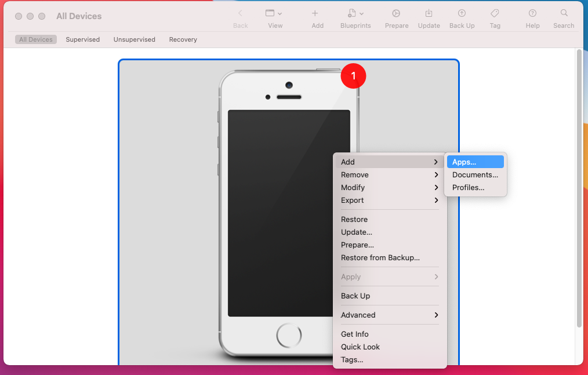This screenshot has width=588, height=375.
Task: Open the Blueprints toolbar icon
Action: (x=355, y=13)
